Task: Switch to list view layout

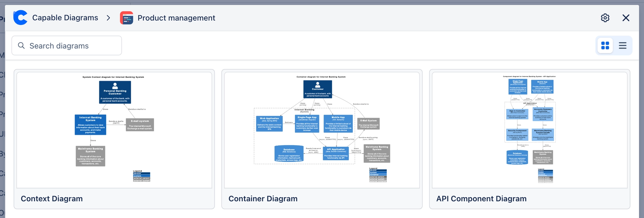Action: click(623, 46)
